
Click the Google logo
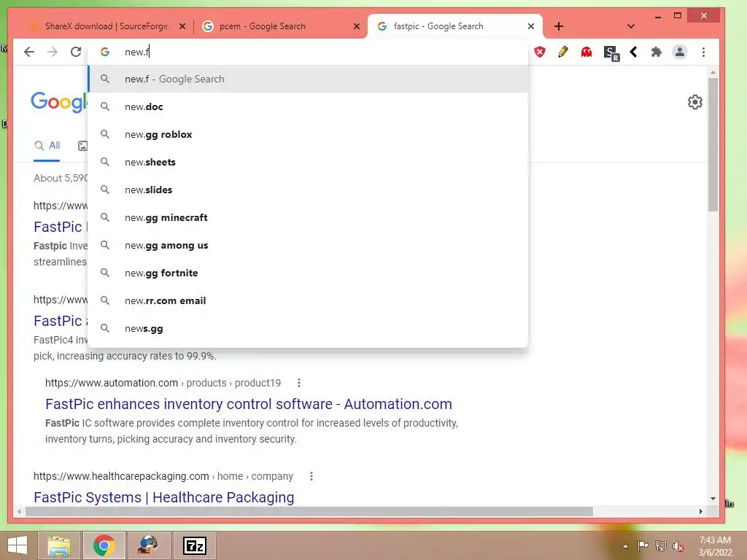pyautogui.click(x=59, y=102)
